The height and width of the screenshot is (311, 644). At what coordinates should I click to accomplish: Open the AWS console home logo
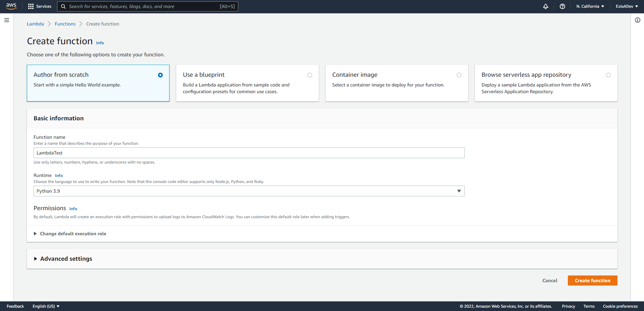point(11,6)
